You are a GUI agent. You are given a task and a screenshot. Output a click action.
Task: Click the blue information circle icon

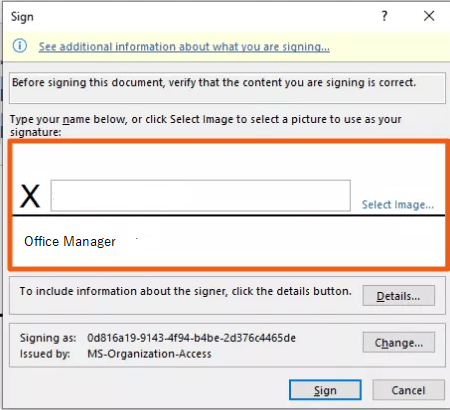[20, 46]
